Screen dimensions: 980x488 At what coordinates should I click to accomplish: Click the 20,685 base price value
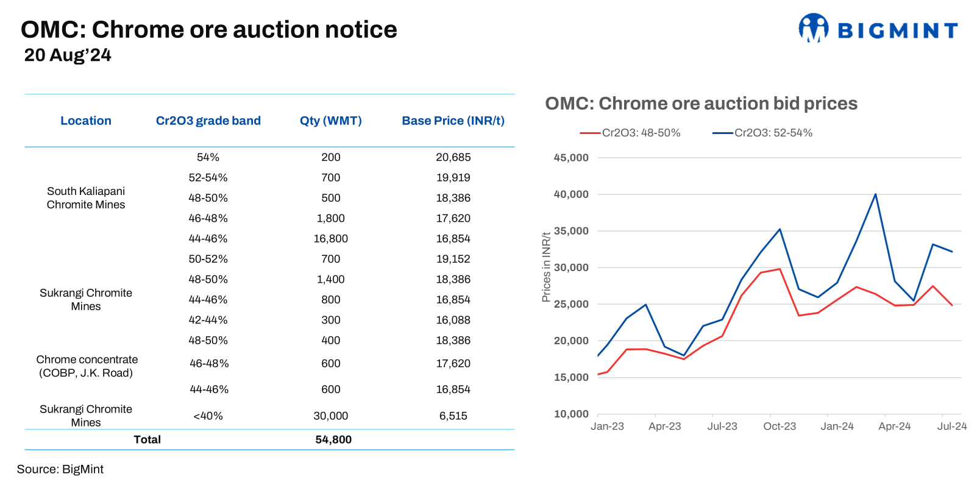453,157
